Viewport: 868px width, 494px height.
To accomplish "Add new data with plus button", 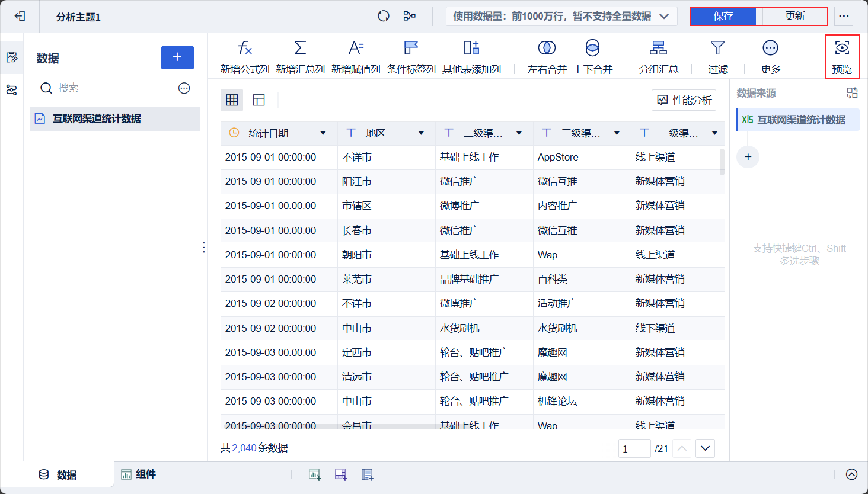I will [x=177, y=57].
